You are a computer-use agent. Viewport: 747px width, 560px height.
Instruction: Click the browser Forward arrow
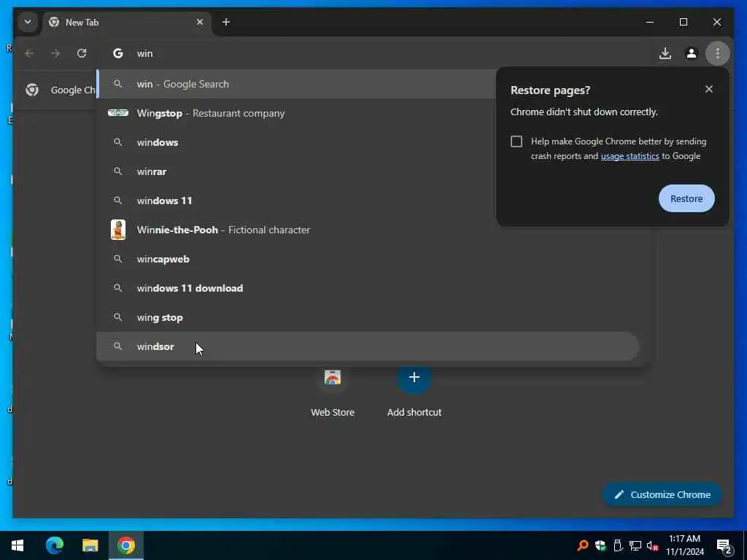coord(55,53)
